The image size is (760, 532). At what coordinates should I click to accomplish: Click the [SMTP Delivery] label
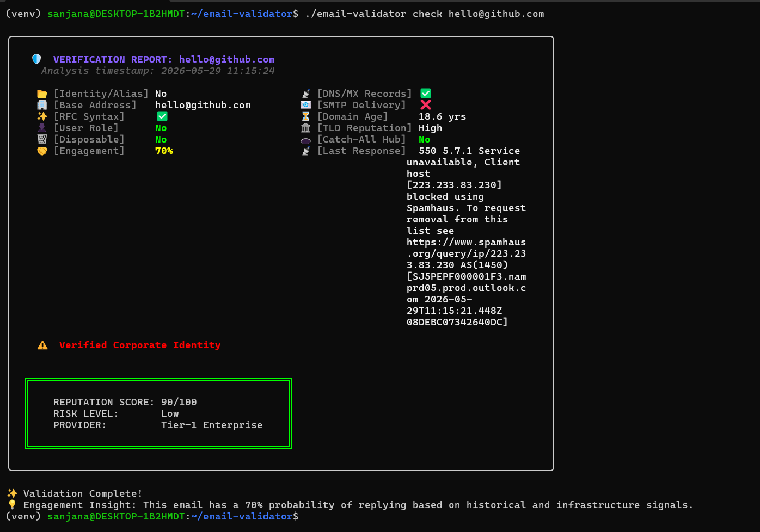coord(361,105)
